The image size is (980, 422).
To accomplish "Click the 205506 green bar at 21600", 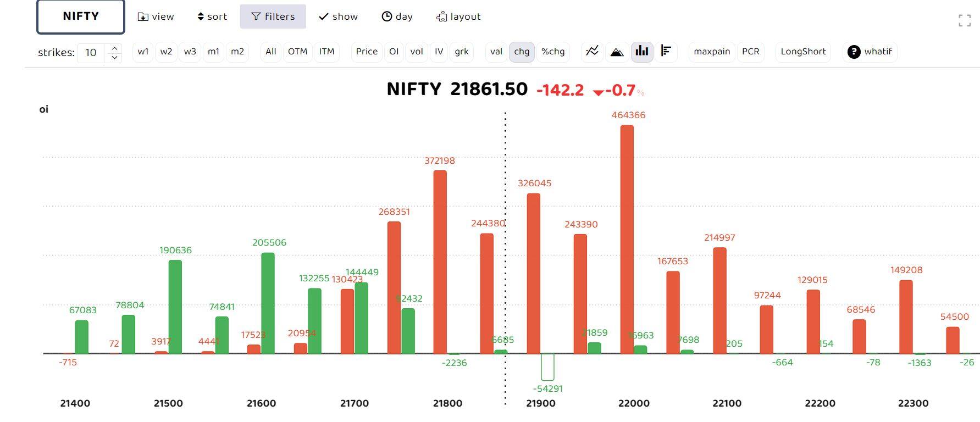I will 268,303.
